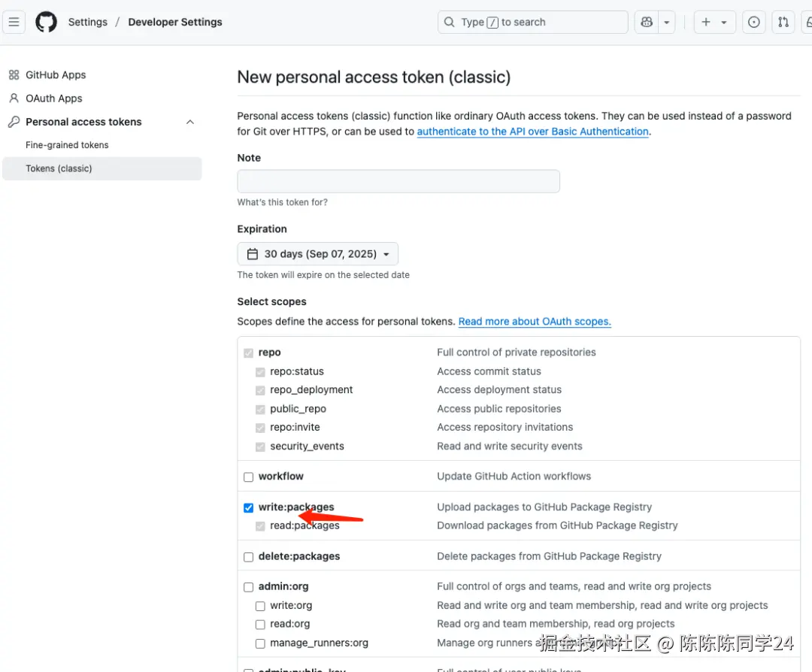Viewport: 812px width, 672px height.
Task: Open Copilot chat icon in header
Action: 647,23
